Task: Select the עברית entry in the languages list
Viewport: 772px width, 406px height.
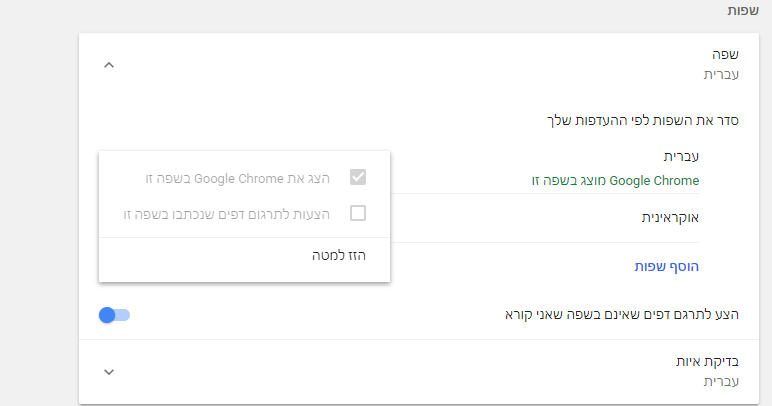Action: point(682,157)
